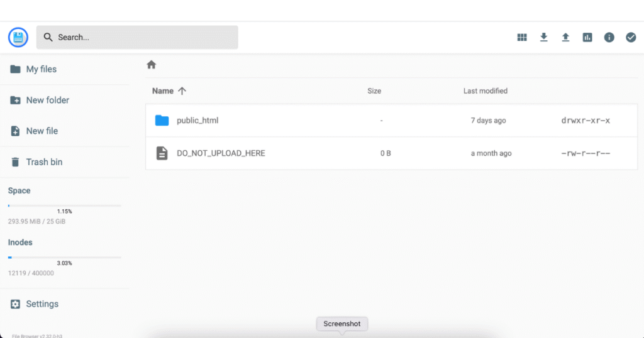Click the select-multiple checkmark icon

click(x=631, y=37)
